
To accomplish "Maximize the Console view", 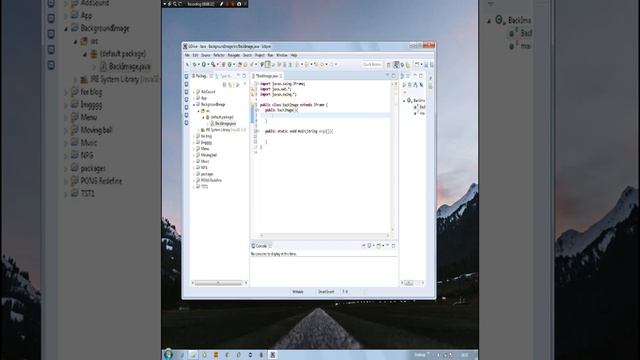I will coord(393,246).
